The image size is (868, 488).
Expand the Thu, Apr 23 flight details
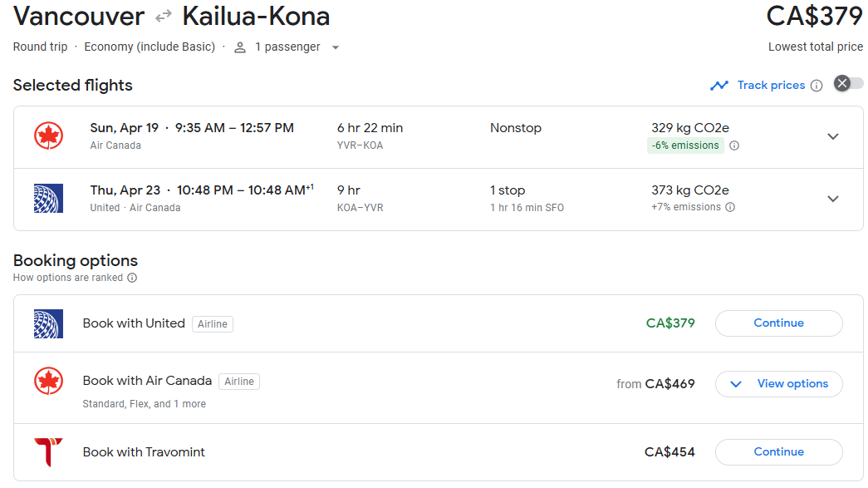[x=833, y=199]
